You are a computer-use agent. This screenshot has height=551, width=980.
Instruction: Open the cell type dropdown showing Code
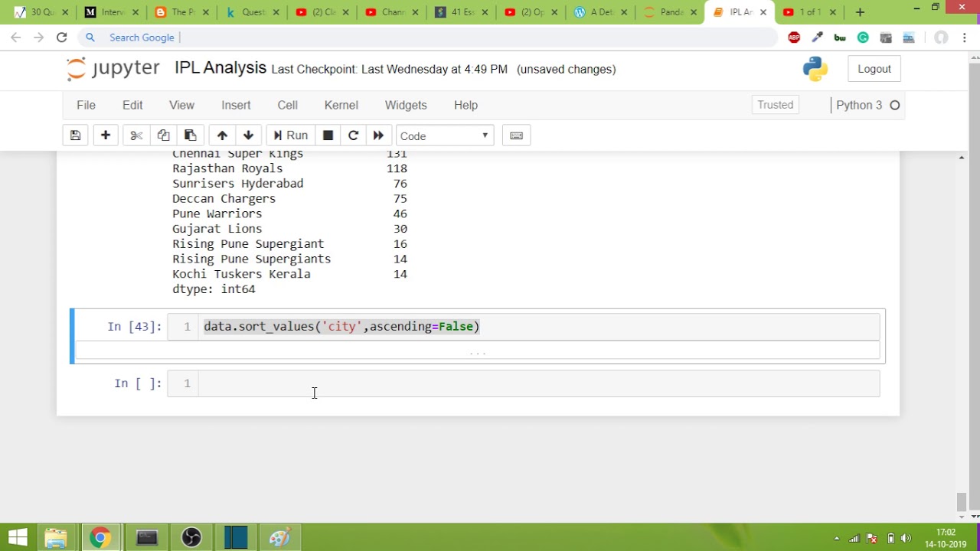[x=445, y=135]
